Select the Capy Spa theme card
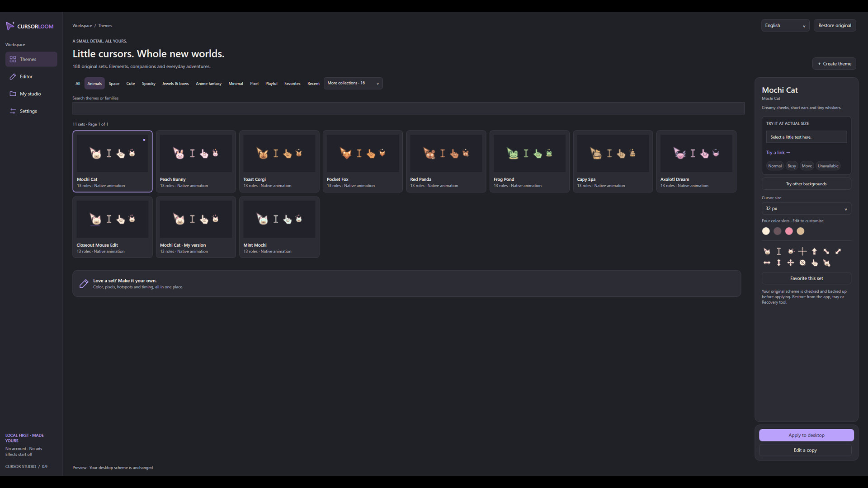This screenshot has height=488, width=868. 613,161
